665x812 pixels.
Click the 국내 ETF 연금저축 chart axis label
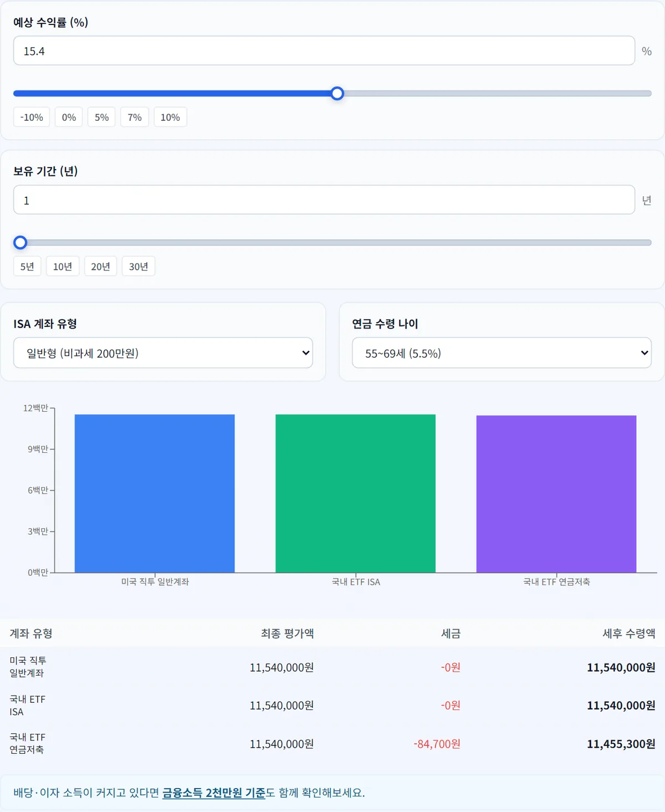[557, 582]
